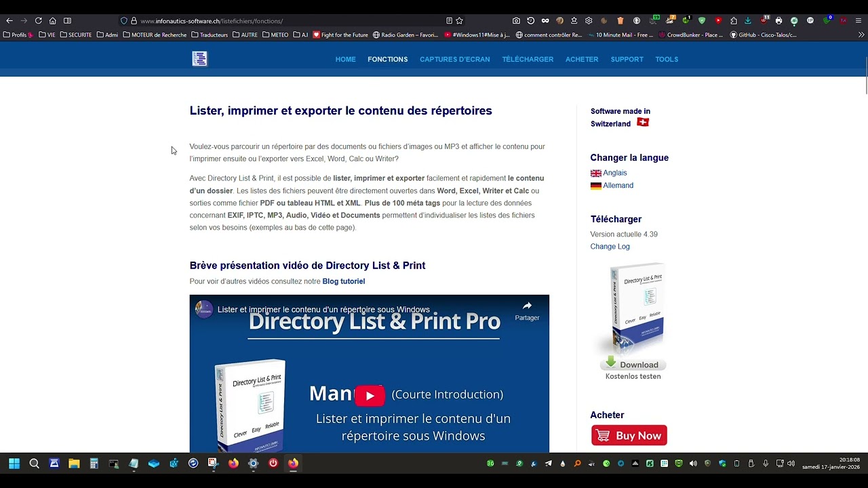
Task: Open Fight for the Future bookmark
Action: [x=340, y=35]
